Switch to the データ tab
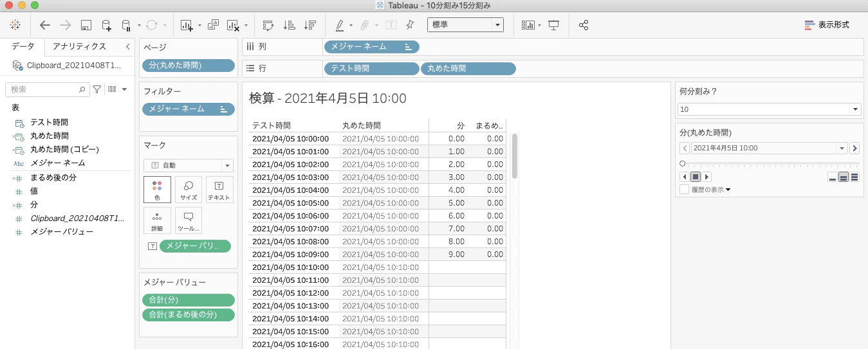This screenshot has width=868, height=349. pyautogui.click(x=23, y=46)
